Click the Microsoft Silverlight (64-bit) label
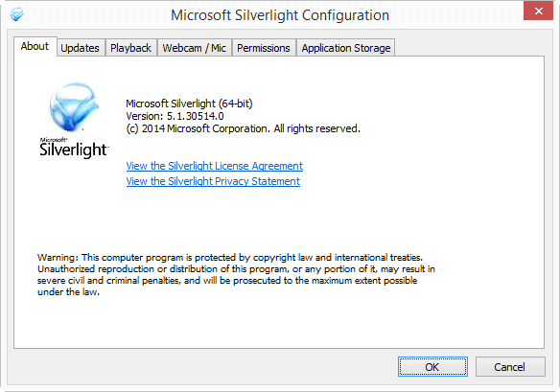 tap(189, 104)
